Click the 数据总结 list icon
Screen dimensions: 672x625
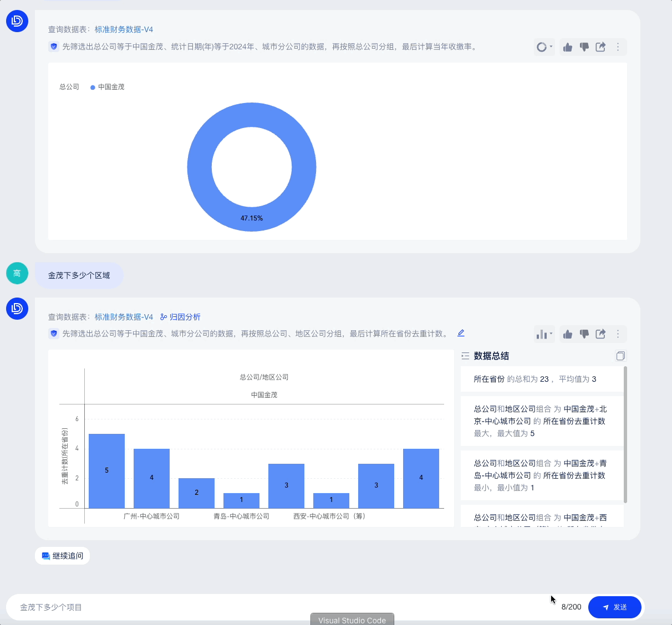point(466,356)
